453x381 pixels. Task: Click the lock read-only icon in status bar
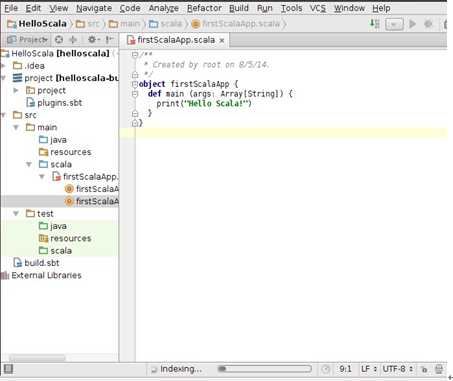click(x=424, y=369)
